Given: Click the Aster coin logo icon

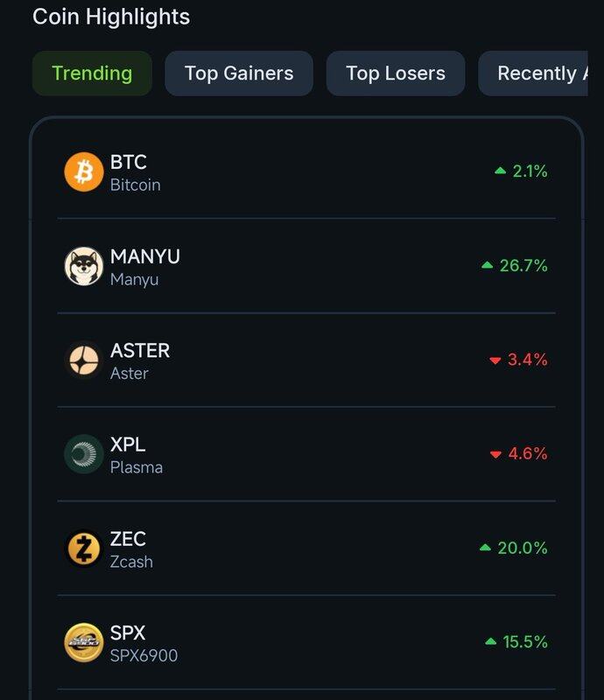Looking at the screenshot, I should pos(84,360).
